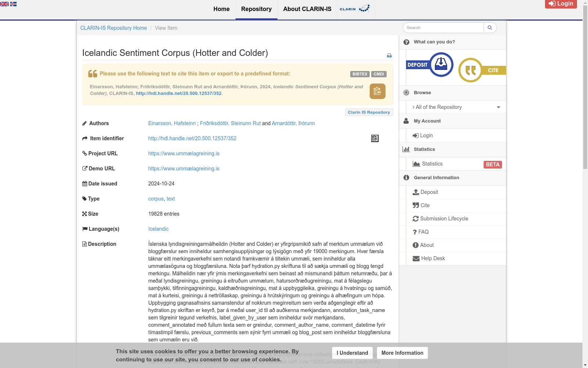The width and height of the screenshot is (588, 368).
Task: Click the Date issued value 2024-10-24
Action: (x=161, y=184)
